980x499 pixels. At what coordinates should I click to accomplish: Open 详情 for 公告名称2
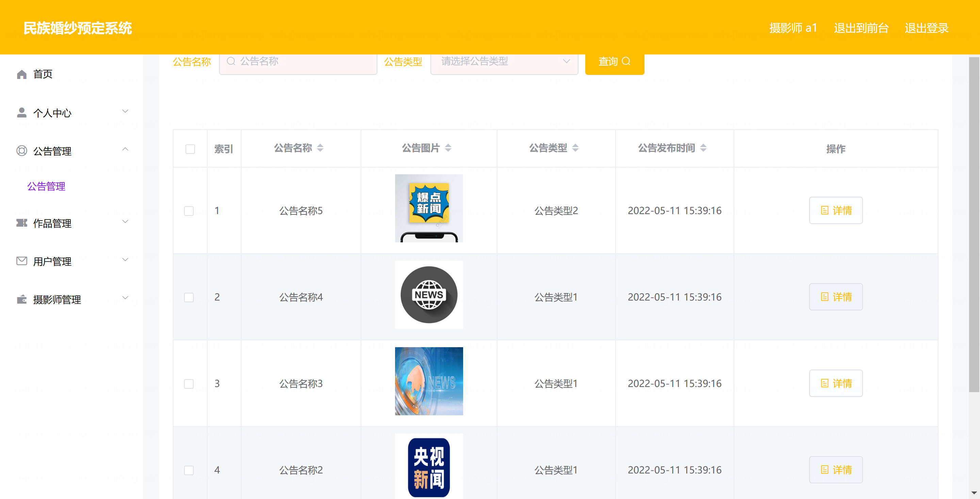pos(836,470)
